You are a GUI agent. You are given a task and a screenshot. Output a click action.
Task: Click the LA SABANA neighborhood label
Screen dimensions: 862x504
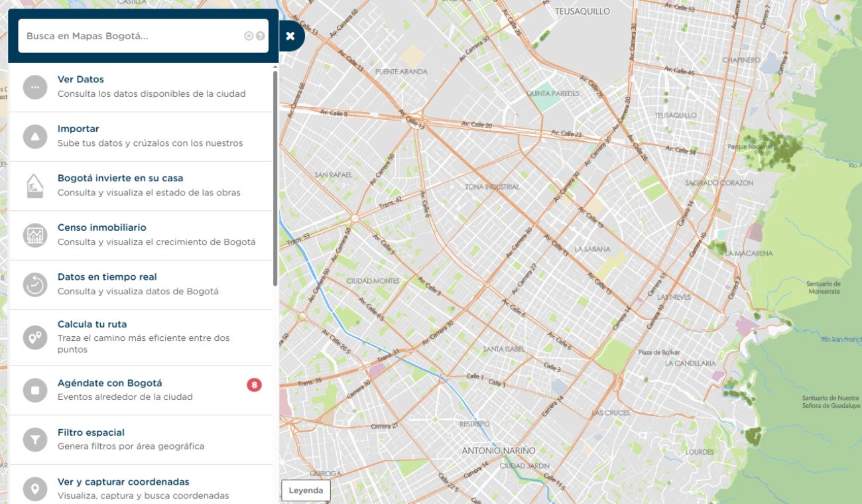[592, 249]
